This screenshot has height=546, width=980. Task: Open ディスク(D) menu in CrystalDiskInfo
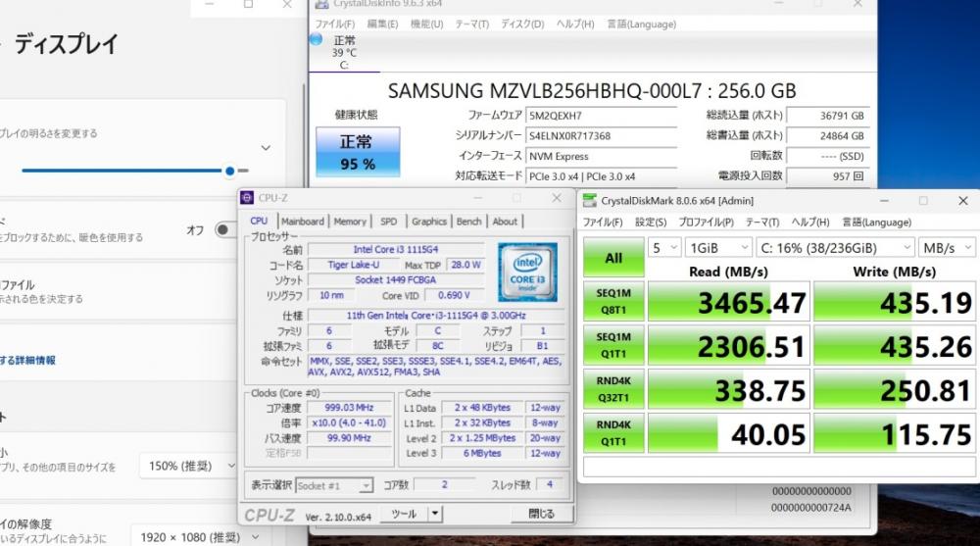522,25
